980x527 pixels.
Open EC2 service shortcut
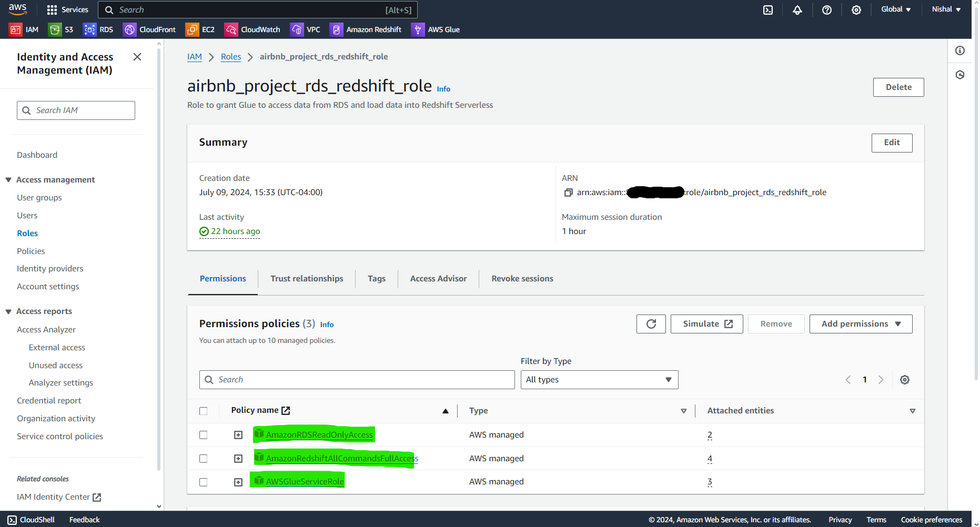(200, 29)
